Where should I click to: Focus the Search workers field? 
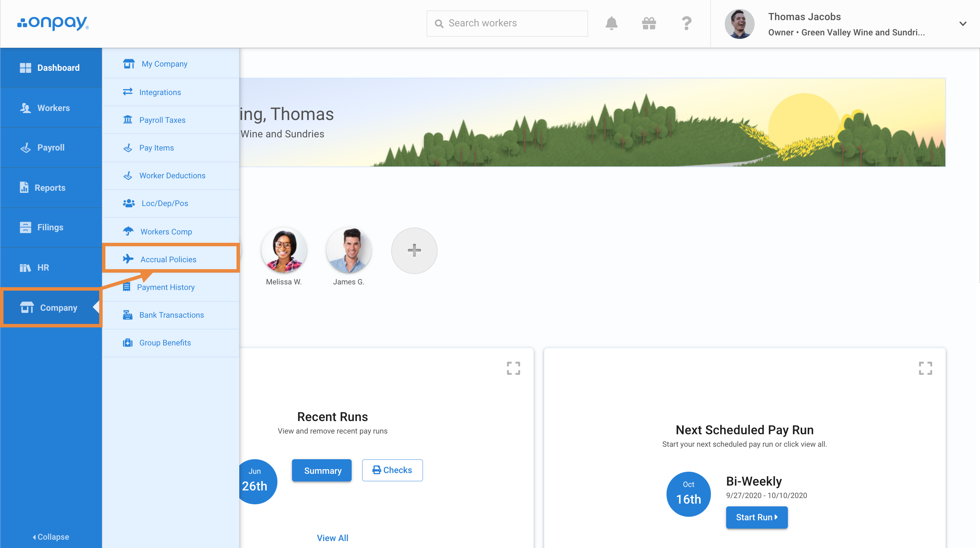(507, 24)
